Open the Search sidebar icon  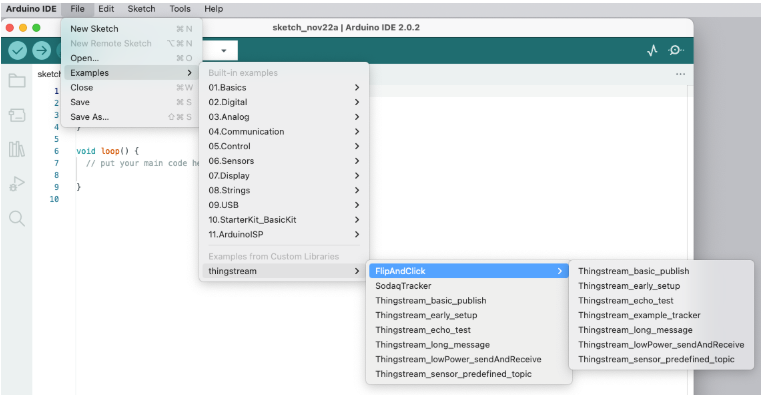[x=17, y=218]
